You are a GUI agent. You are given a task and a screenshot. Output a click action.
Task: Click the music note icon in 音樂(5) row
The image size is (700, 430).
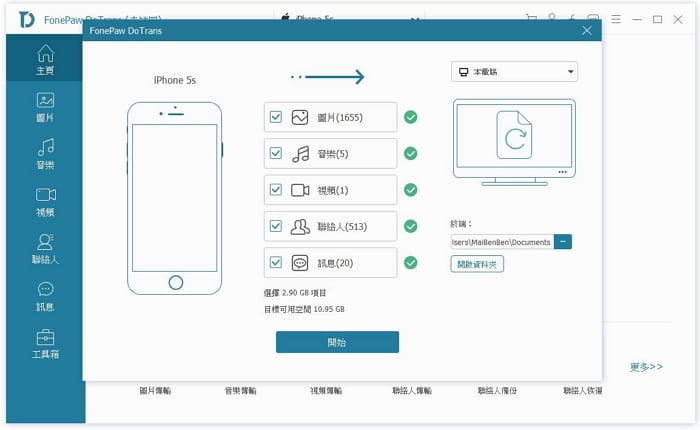300,154
